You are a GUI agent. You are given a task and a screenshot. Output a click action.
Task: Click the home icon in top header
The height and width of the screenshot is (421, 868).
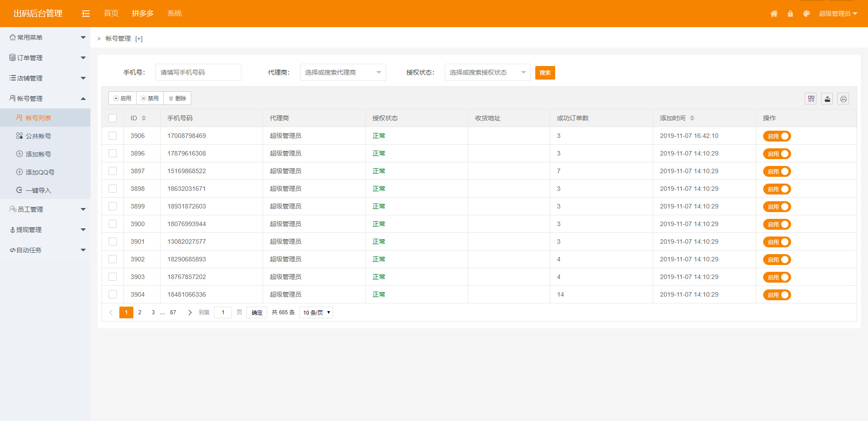tap(774, 14)
